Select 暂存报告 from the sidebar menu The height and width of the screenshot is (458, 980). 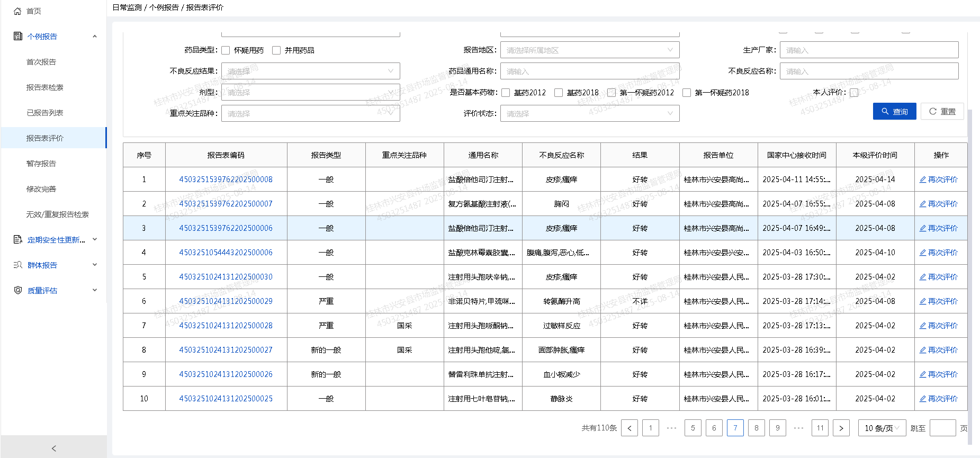coord(41,164)
